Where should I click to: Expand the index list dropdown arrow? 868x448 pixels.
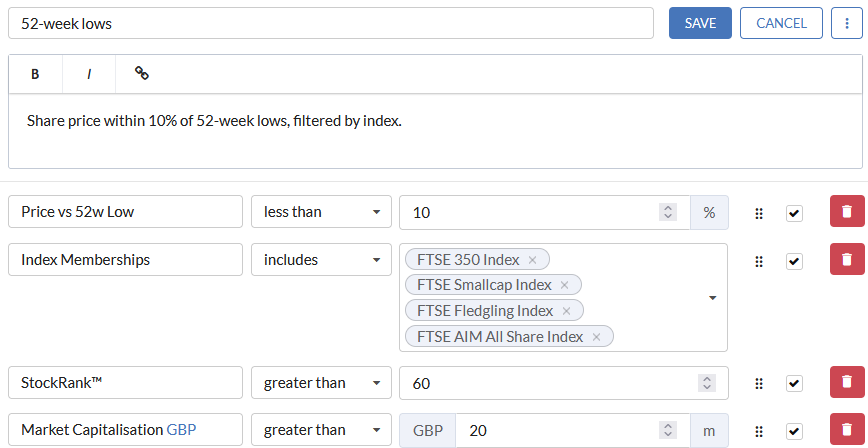point(712,298)
